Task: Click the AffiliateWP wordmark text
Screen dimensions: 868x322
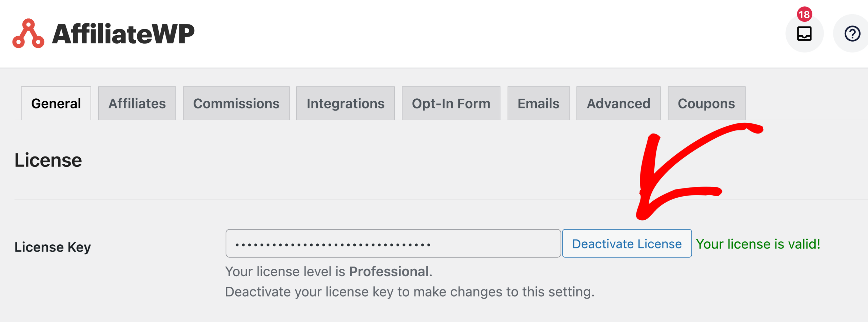Action: click(x=123, y=34)
